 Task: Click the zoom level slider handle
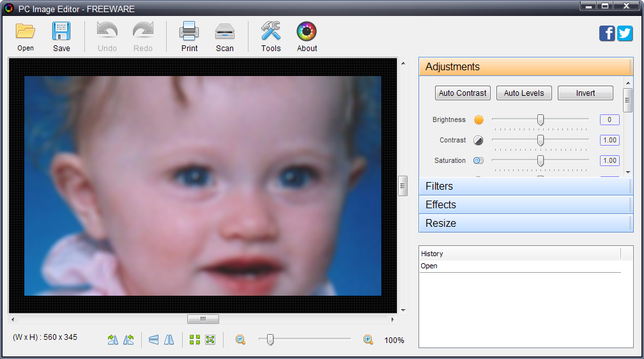pos(270,339)
